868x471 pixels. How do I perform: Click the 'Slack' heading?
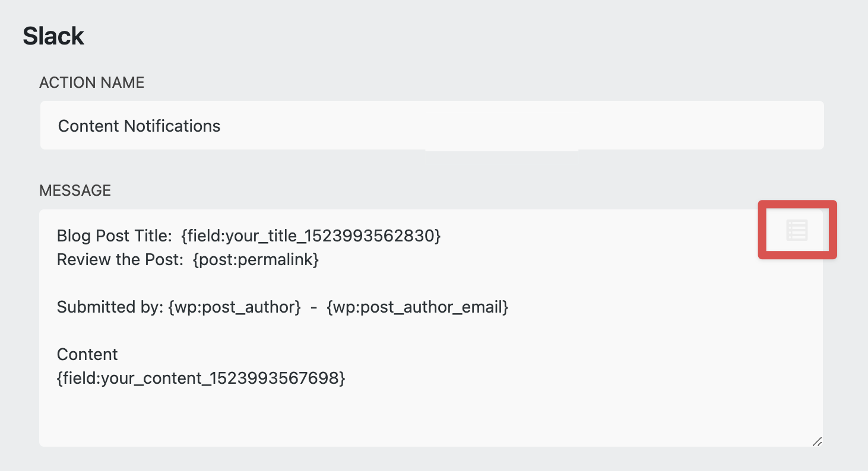click(x=53, y=36)
